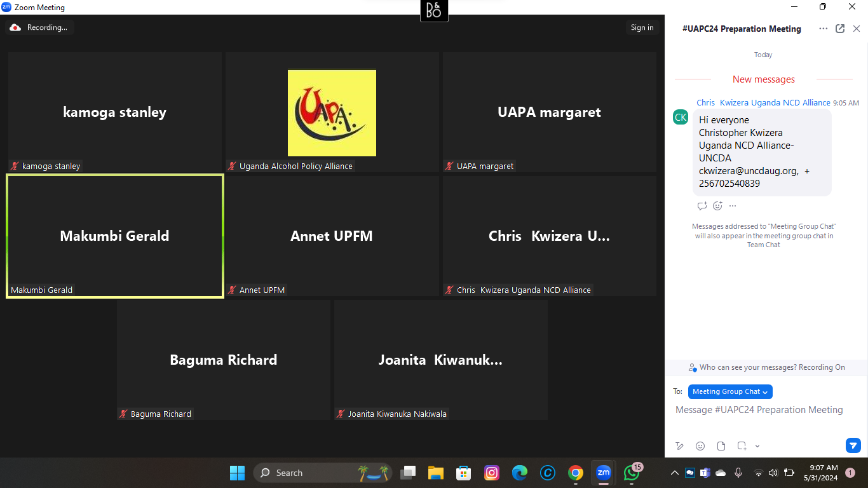Click Annet UPFM's muted microphone icon
Viewport: 868px width, 488px height.
[233, 290]
